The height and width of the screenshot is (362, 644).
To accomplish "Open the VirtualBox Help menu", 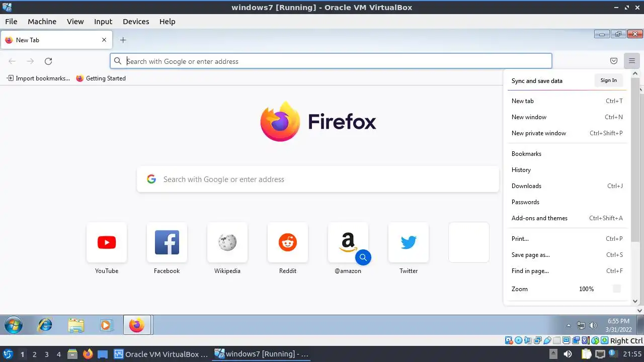I will click(x=168, y=22).
